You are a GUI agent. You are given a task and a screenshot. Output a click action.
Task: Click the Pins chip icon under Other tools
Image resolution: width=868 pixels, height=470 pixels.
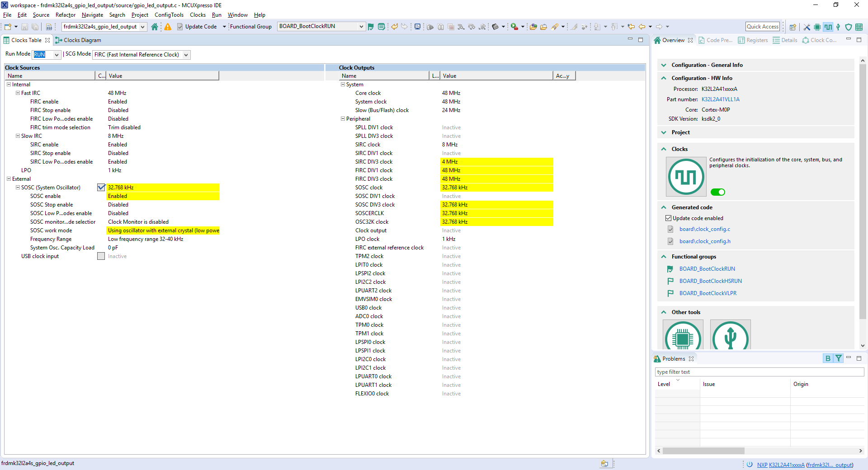click(x=683, y=337)
